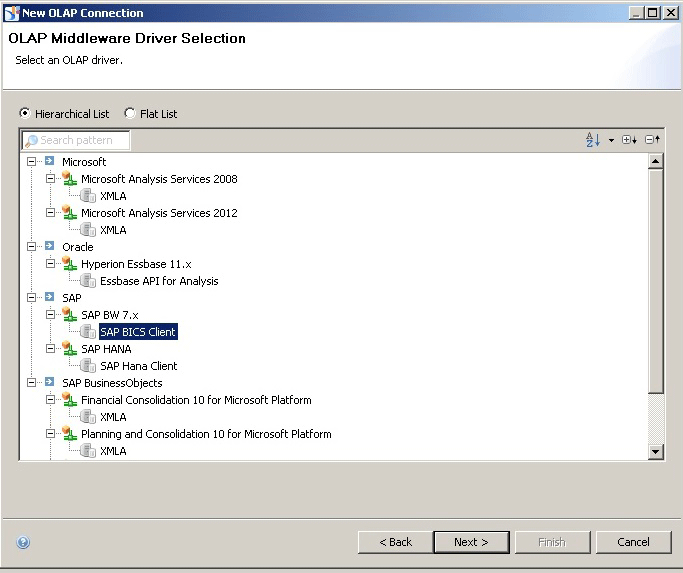Click the SAP BusinessObjects vendor folder icon

[x=50, y=382]
